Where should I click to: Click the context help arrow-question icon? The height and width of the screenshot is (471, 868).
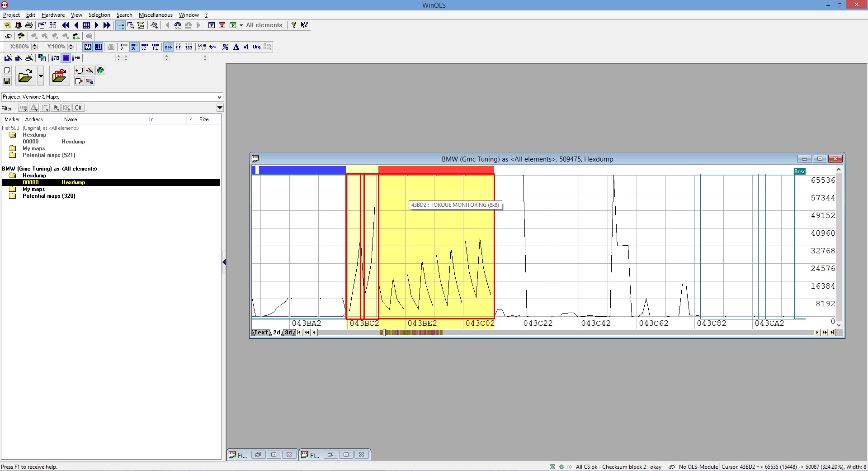(304, 25)
